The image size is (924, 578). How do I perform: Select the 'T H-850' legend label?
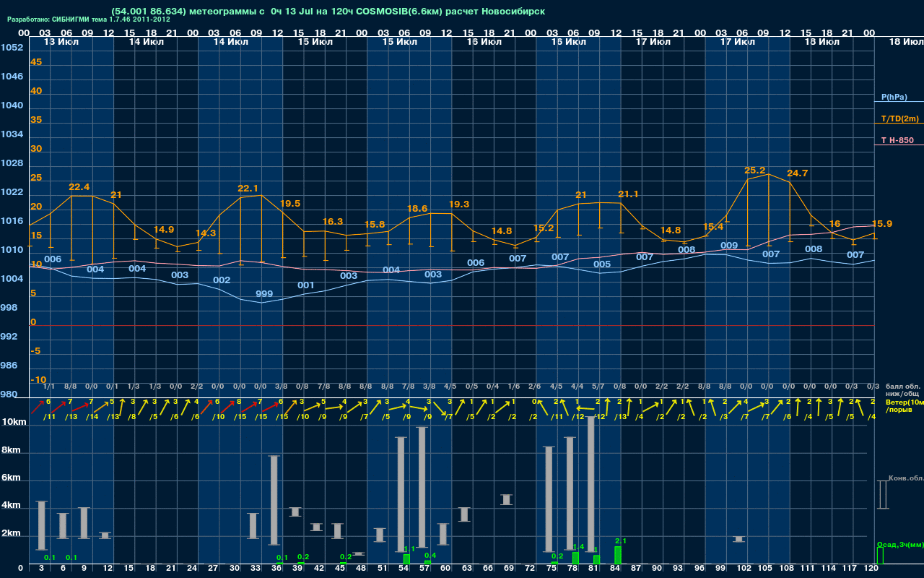[896, 140]
